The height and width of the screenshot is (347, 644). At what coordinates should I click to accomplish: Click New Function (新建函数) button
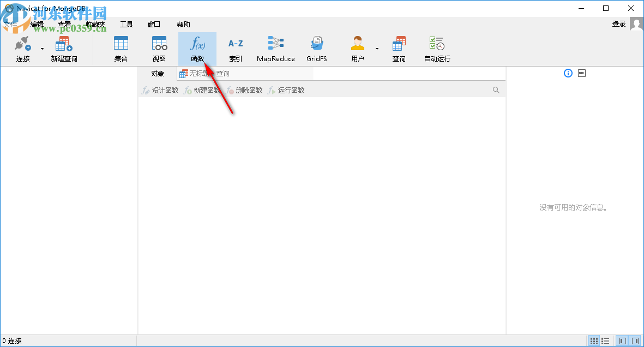coord(202,91)
